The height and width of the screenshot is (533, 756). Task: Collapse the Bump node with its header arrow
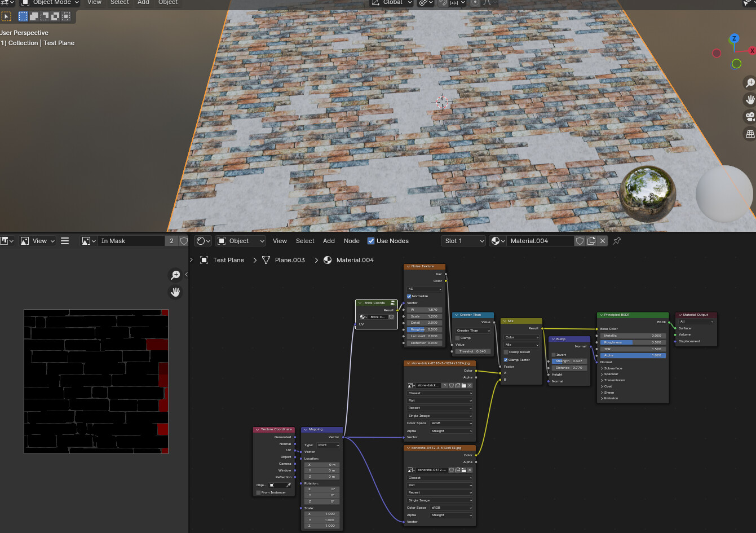(x=553, y=339)
